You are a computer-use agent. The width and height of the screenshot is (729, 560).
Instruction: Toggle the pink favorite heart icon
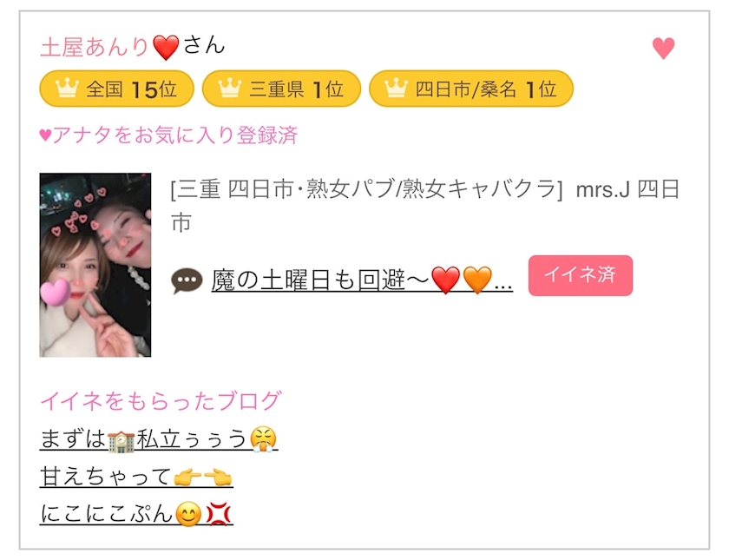[663, 49]
